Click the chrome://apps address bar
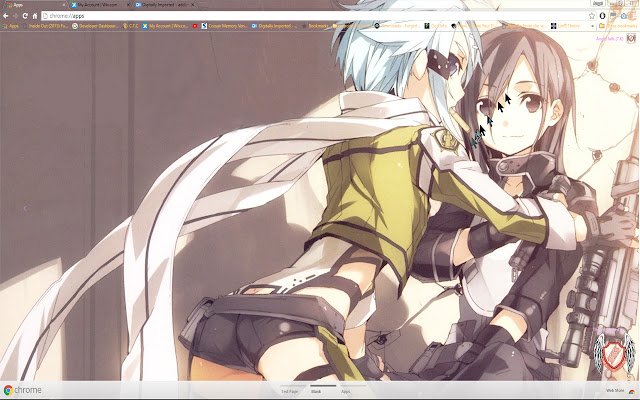Image resolution: width=640 pixels, height=400 pixels. click(x=314, y=16)
